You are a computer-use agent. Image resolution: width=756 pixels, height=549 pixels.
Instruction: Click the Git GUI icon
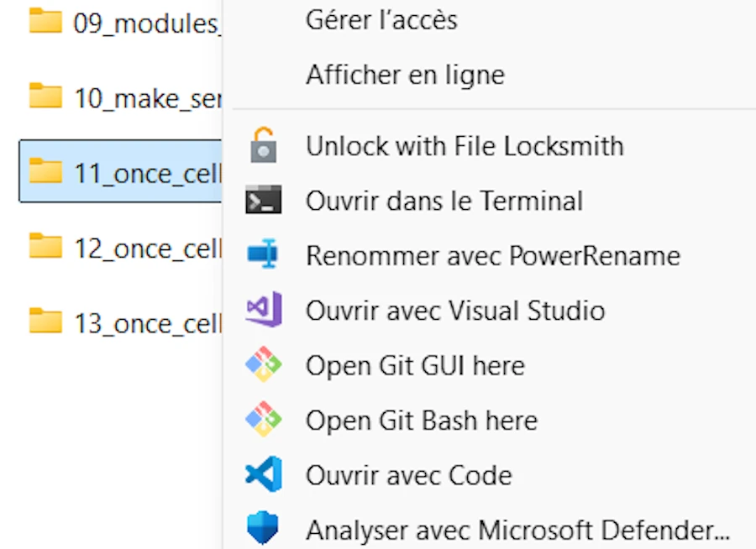[x=263, y=364]
